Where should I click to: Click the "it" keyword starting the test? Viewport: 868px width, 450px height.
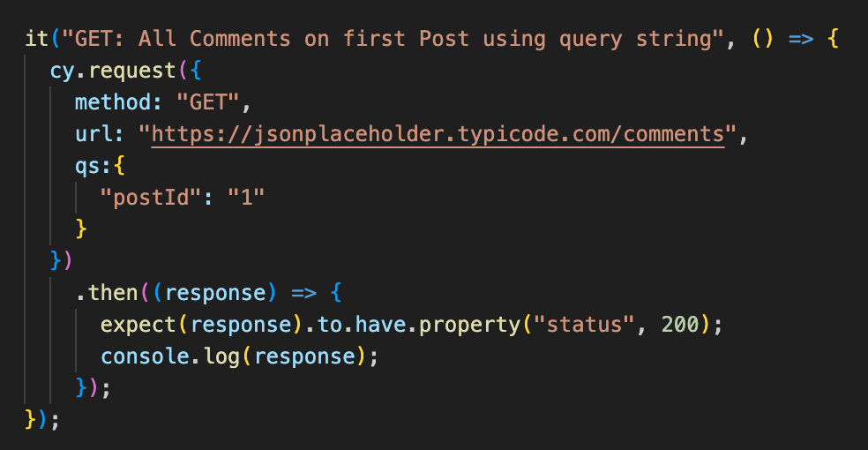[36, 39]
